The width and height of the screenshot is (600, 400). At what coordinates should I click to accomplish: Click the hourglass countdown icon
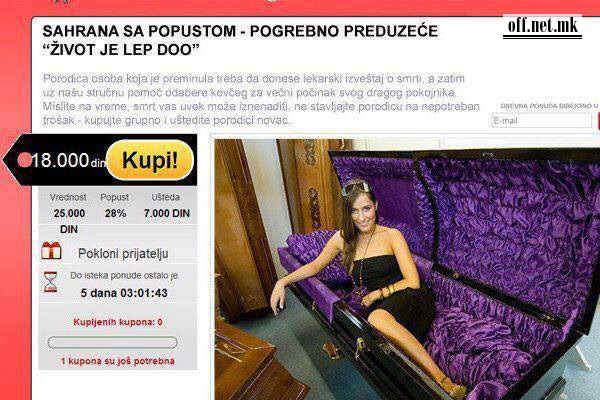51,282
